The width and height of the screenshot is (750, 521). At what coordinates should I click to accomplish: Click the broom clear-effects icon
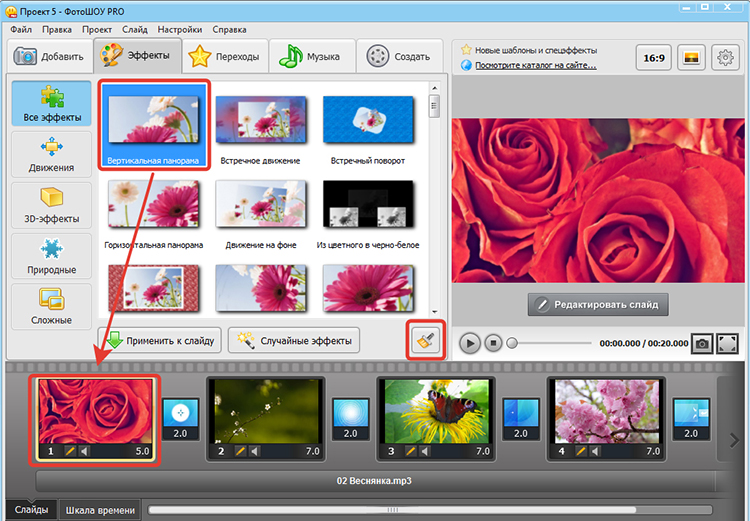point(425,340)
